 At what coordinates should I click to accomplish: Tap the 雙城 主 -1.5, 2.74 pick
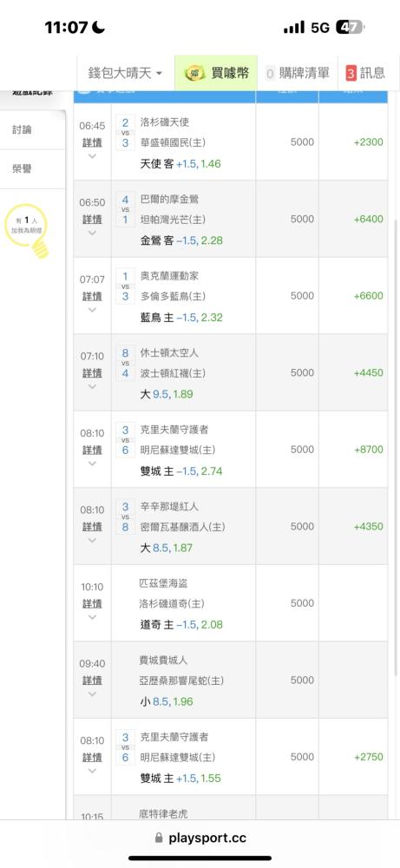[x=181, y=471]
